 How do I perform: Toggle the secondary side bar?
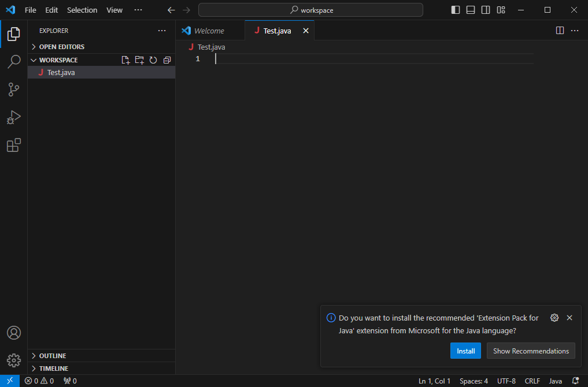coord(486,10)
